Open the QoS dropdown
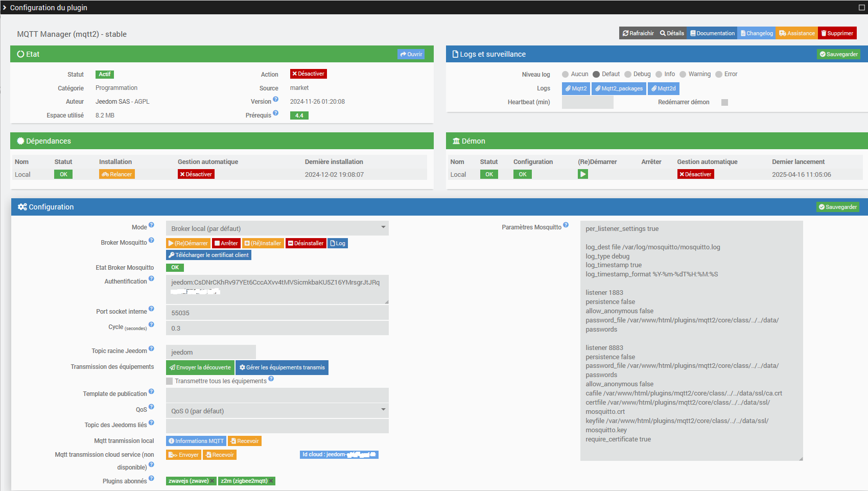Viewport: 868px width, 491px height. click(x=277, y=411)
